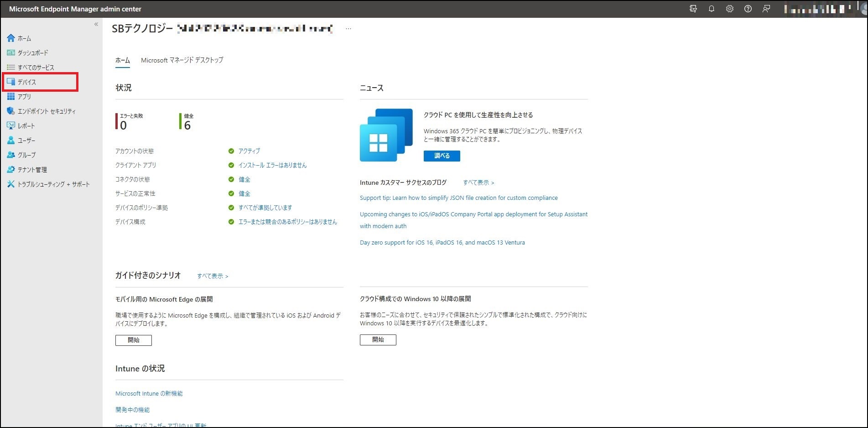This screenshot has width=868, height=428.
Task: Open すべてのサービス list icon
Action: coord(11,68)
